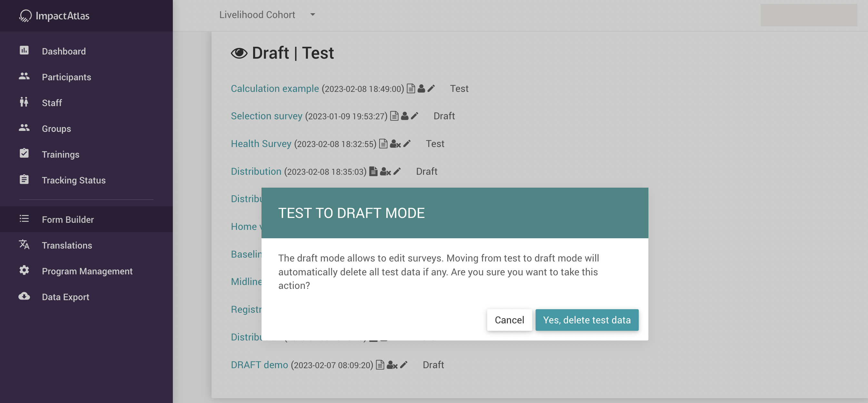
Task: Click the pencil icon beside DRAFT demo
Action: pyautogui.click(x=404, y=365)
